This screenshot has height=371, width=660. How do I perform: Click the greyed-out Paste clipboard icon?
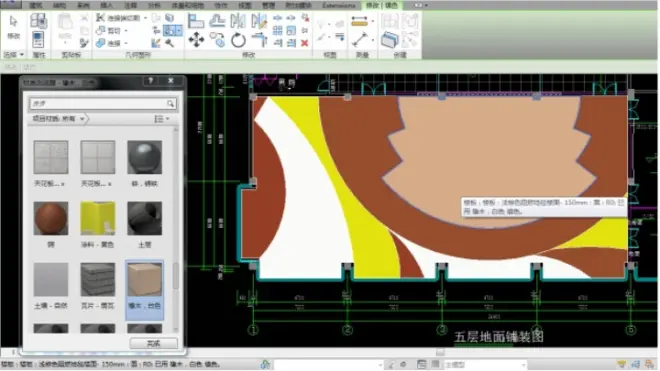tap(65, 22)
